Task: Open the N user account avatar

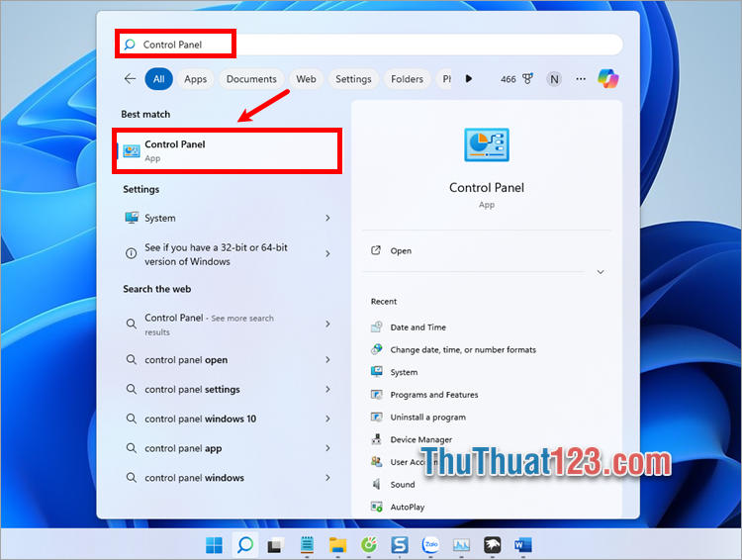Action: (554, 79)
